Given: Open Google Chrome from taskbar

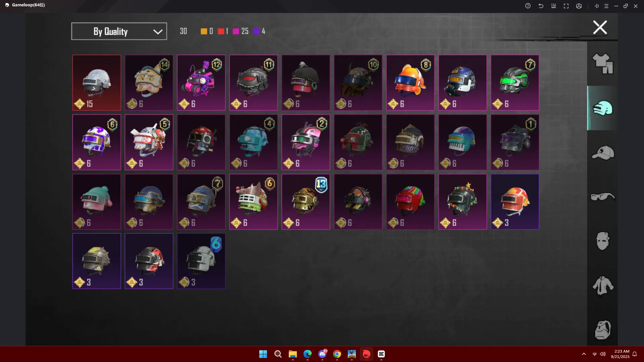Looking at the screenshot, I should click(337, 354).
